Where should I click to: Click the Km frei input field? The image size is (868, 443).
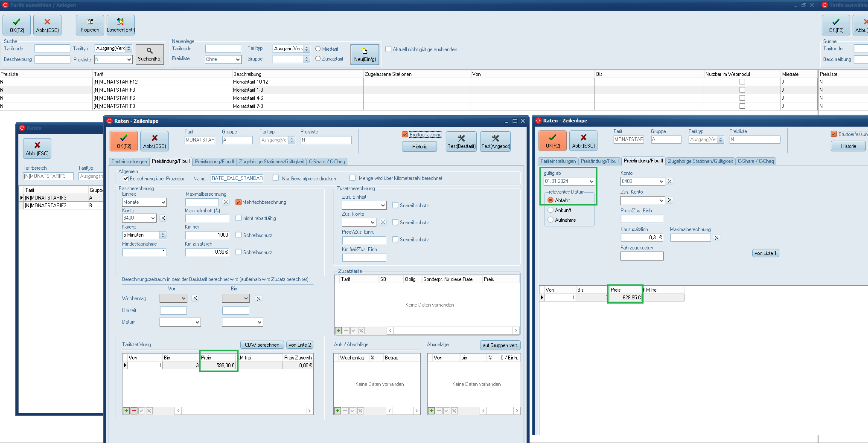207,235
